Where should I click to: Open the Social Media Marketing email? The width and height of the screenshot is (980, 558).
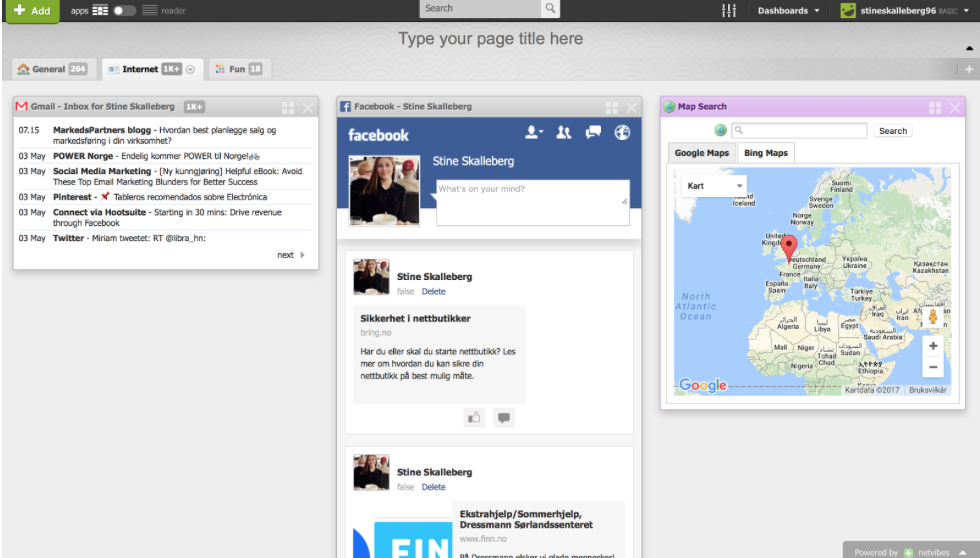[166, 176]
